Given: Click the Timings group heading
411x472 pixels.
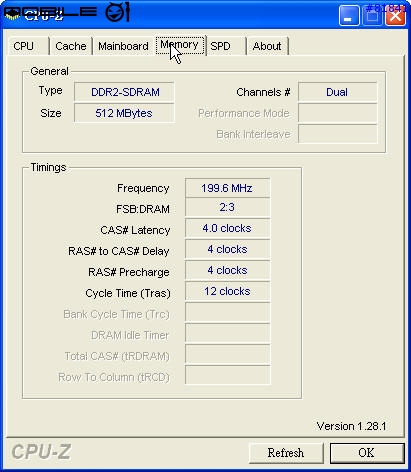Looking at the screenshot, I should 48,167.
